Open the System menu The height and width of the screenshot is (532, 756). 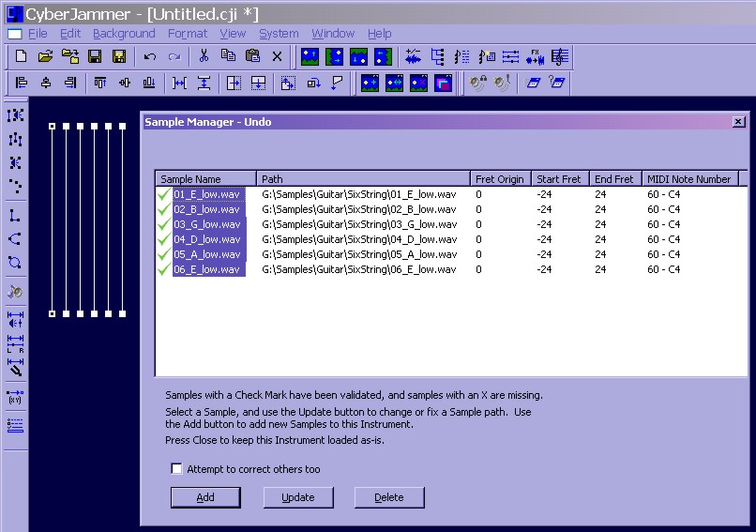[x=279, y=33]
